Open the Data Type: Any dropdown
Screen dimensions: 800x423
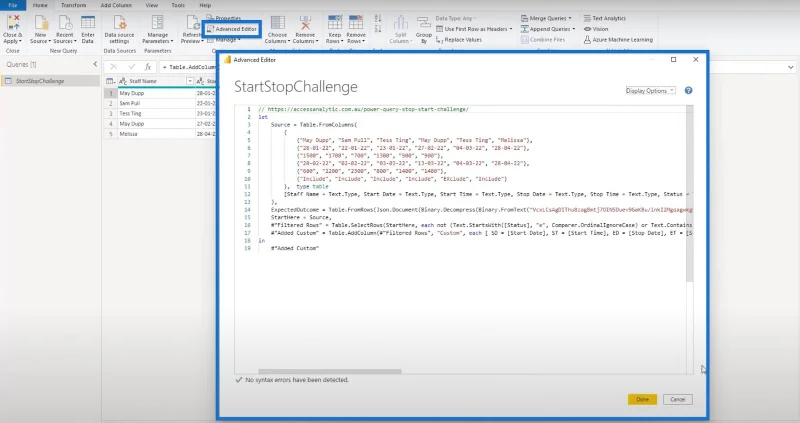456,18
